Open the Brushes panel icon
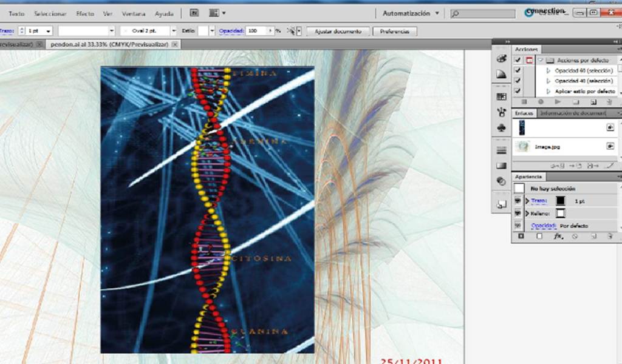Image resolution: width=622 pixels, height=364 pixels. pos(501,112)
